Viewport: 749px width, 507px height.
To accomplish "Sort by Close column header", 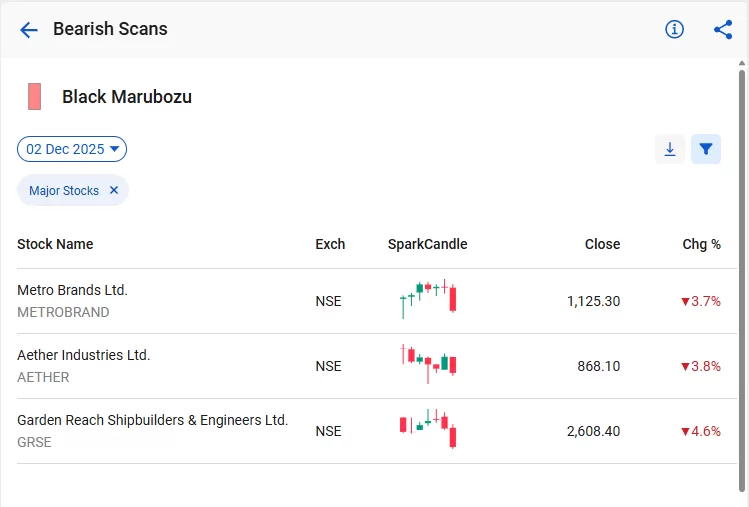I will 602,244.
